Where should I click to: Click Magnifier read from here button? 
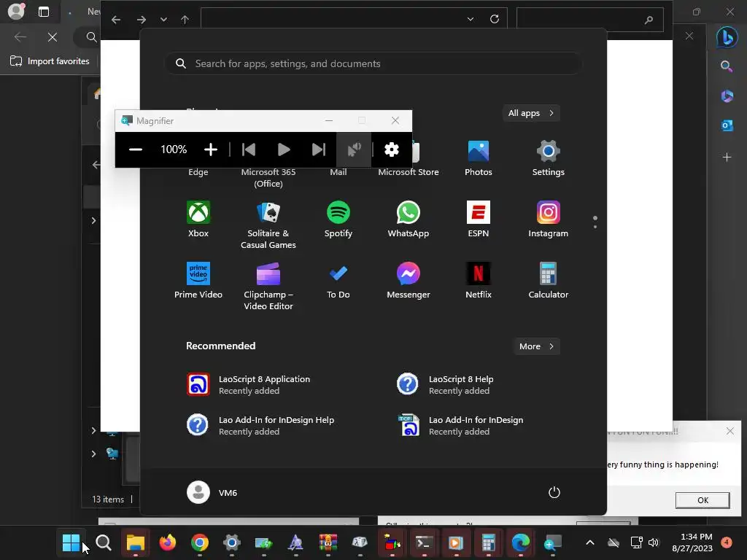pyautogui.click(x=354, y=149)
